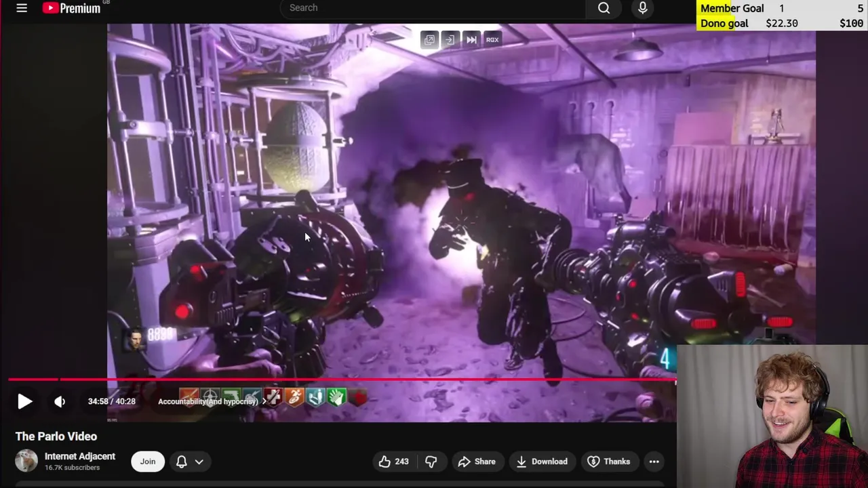The height and width of the screenshot is (488, 868).
Task: Go to YouTube Premium home logo
Action: tap(71, 8)
